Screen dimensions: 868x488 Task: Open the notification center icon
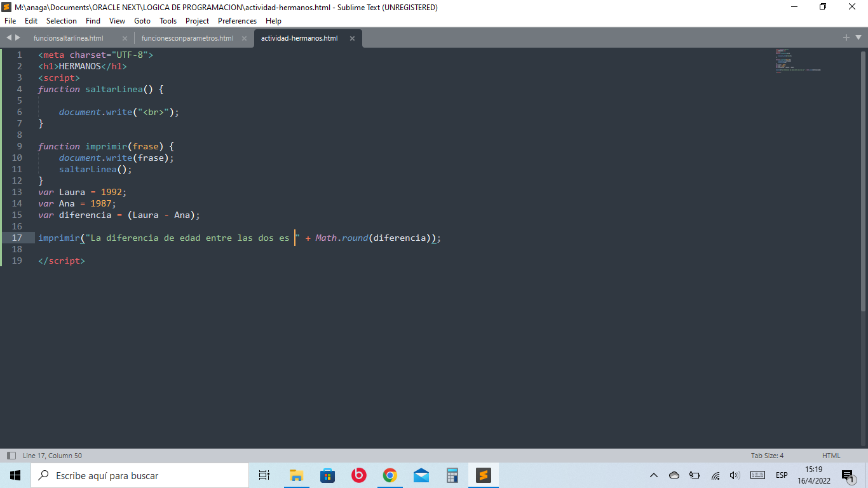[x=848, y=475]
